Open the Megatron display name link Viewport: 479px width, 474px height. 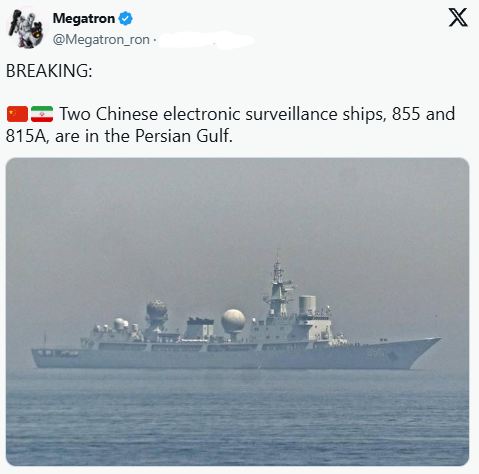coord(84,18)
